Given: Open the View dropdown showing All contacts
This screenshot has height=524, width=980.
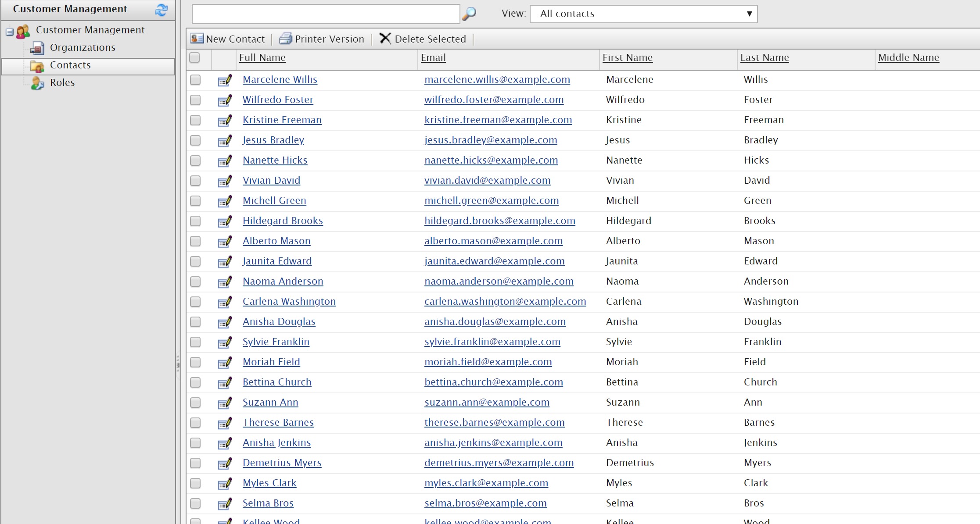Looking at the screenshot, I should click(643, 14).
